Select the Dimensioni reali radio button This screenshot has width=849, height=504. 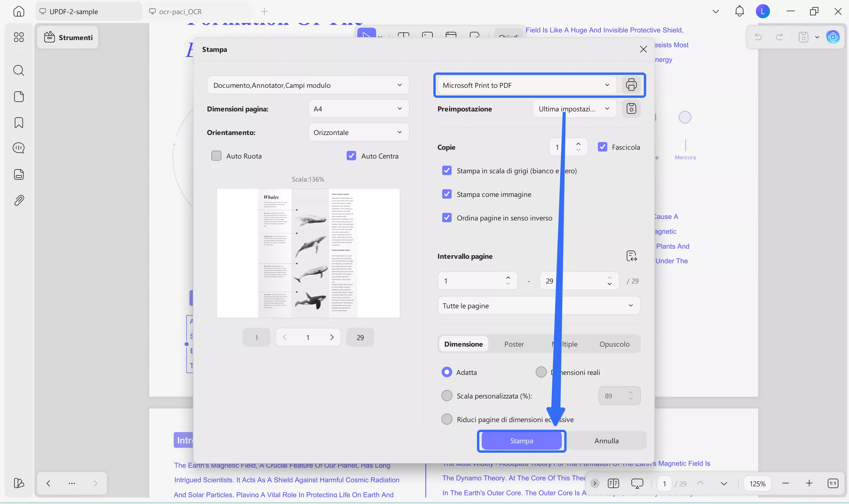click(541, 372)
